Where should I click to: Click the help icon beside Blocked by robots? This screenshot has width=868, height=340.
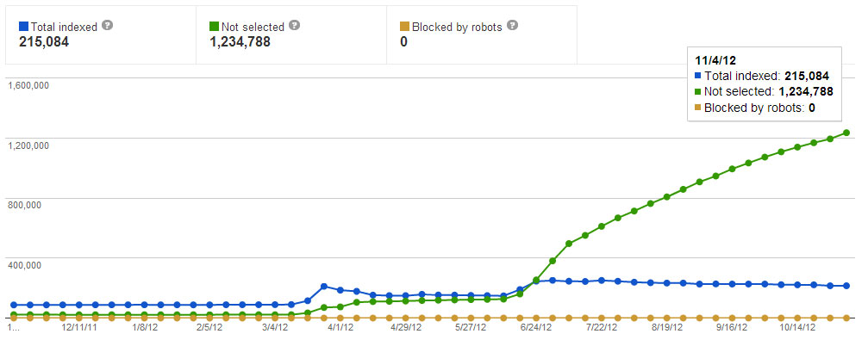click(513, 26)
